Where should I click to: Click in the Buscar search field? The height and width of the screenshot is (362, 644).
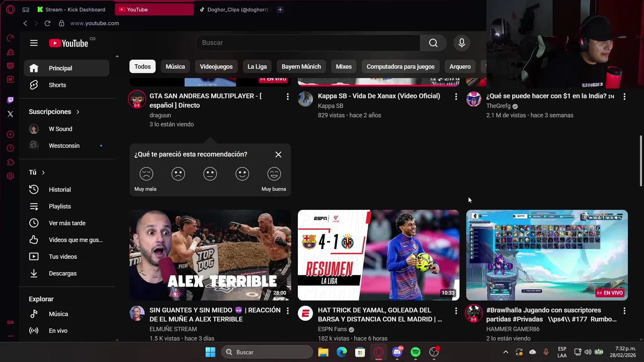pyautogui.click(x=307, y=43)
